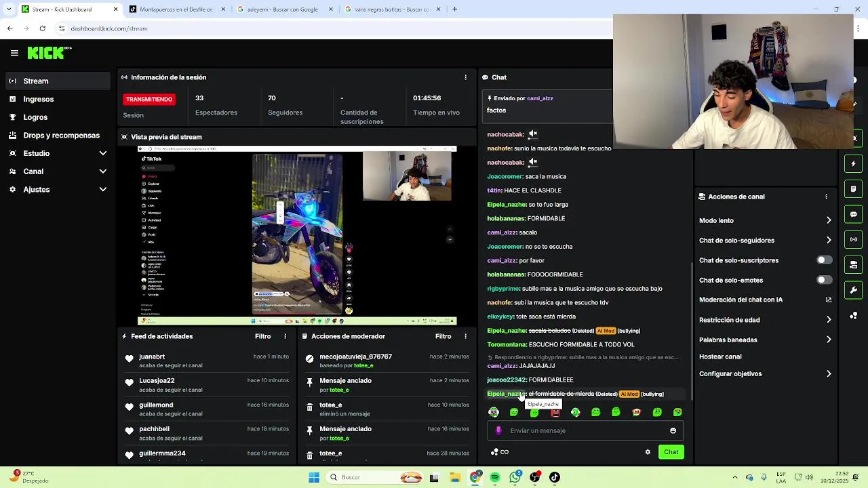868x488 pixels.
Task: Open WhatsApp from the taskbar
Action: click(515, 477)
